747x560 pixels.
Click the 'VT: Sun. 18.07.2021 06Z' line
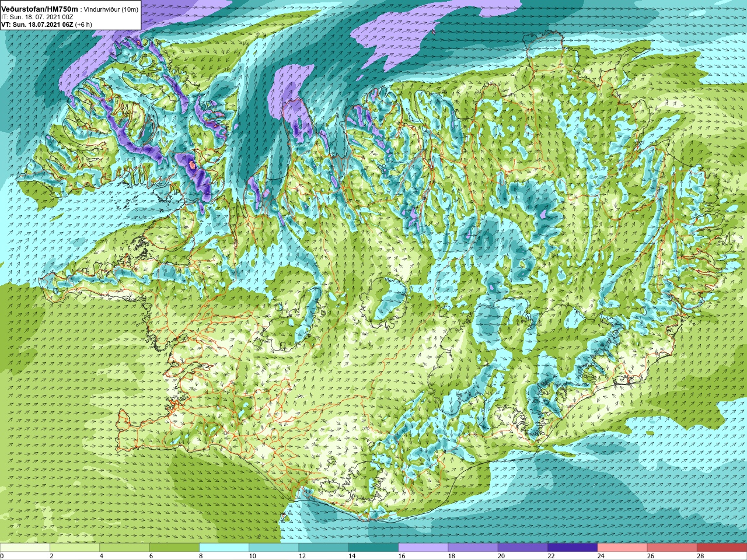(37, 25)
